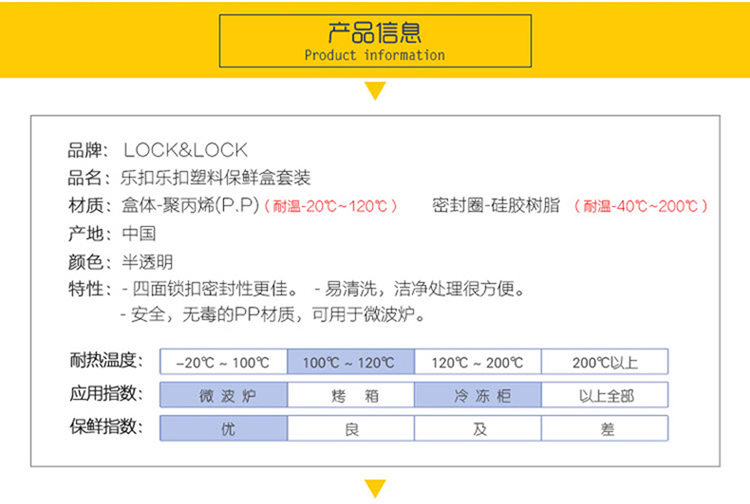Click the 差 freshness rating cell
The width and height of the screenshot is (750, 504).
tap(605, 428)
